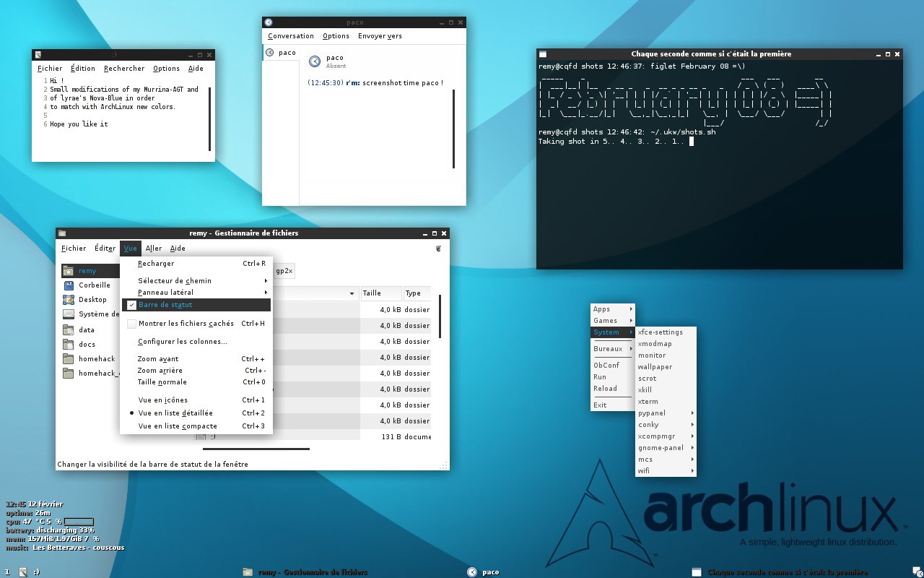Click the sort arrow in the file list header
This screenshot has height=578, width=924.
point(352,294)
